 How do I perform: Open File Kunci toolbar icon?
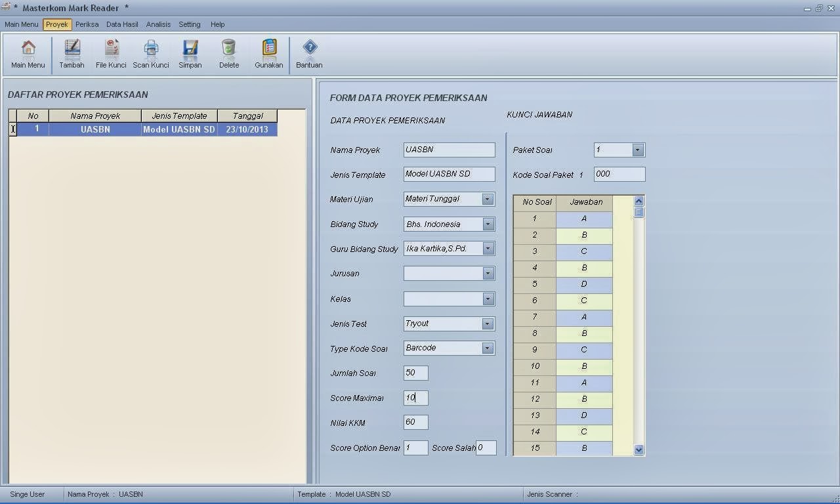(112, 48)
